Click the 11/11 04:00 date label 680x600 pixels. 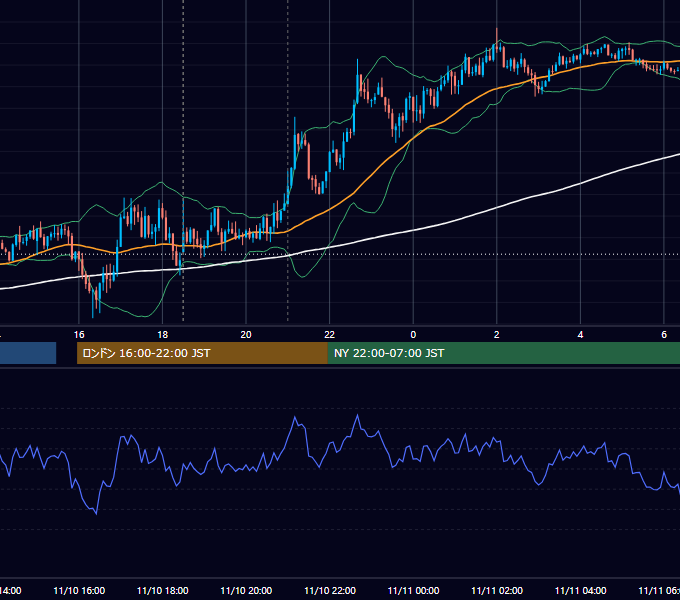[581, 590]
